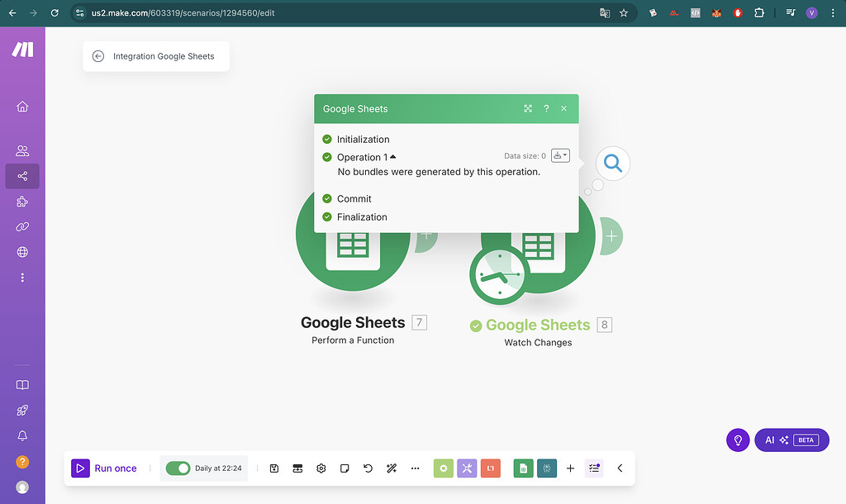This screenshot has width=846, height=504.
Task: Open the AI assistant beta button
Action: pyautogui.click(x=791, y=440)
